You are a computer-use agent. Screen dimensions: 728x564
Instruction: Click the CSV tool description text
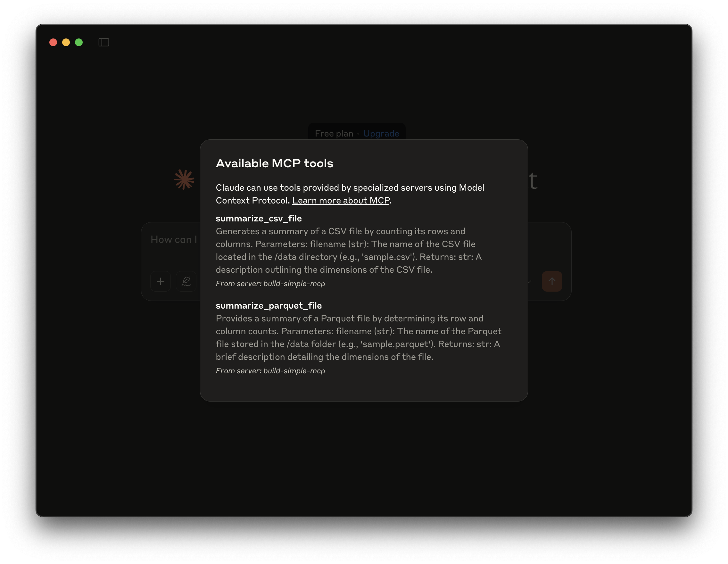click(x=348, y=251)
